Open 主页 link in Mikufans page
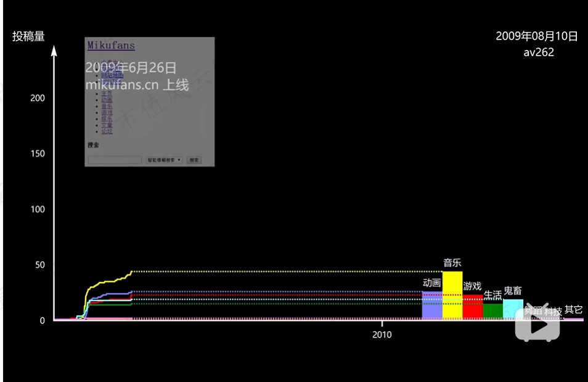Viewport: 588px width, 382px height. 107,94
